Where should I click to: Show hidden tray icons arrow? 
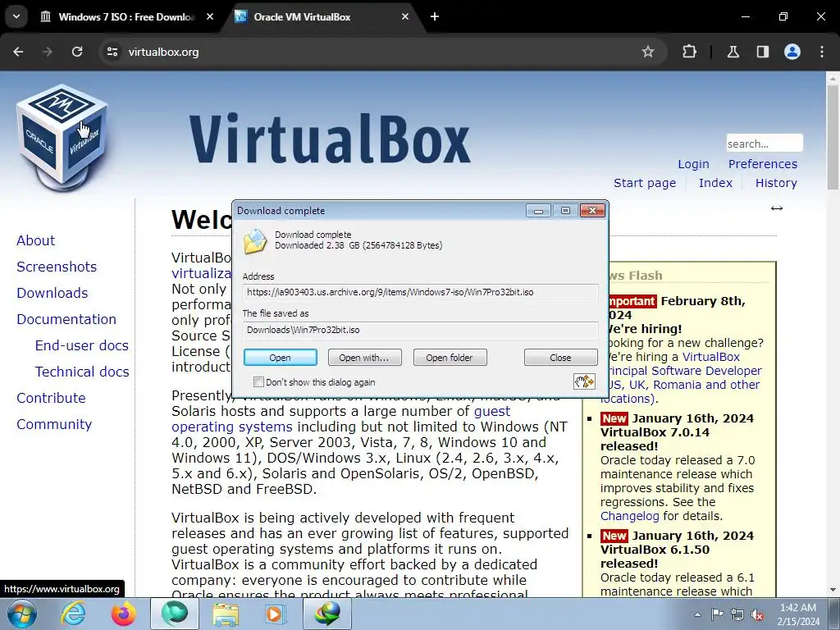[x=697, y=614]
